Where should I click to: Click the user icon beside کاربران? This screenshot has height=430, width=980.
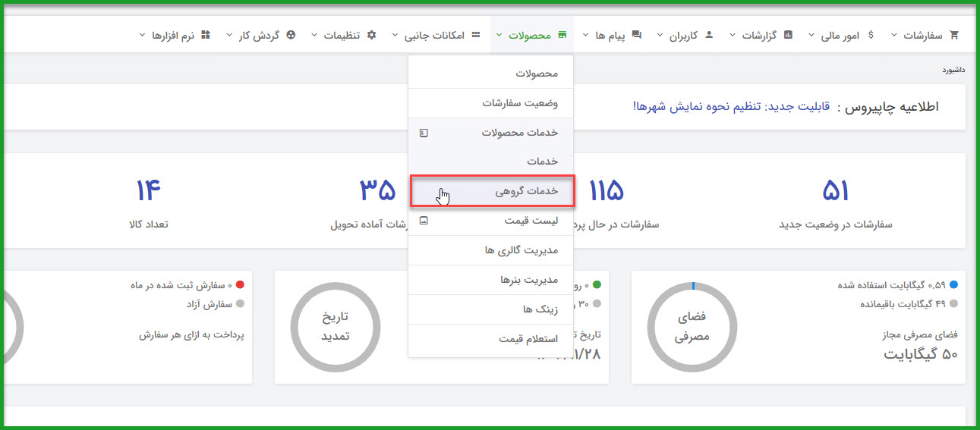[x=709, y=35]
